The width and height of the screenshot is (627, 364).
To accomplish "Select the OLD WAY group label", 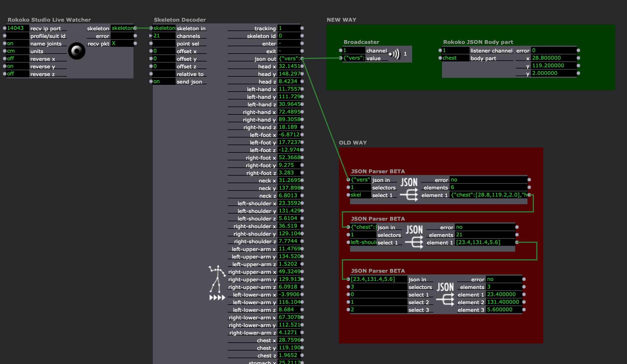I will point(353,143).
